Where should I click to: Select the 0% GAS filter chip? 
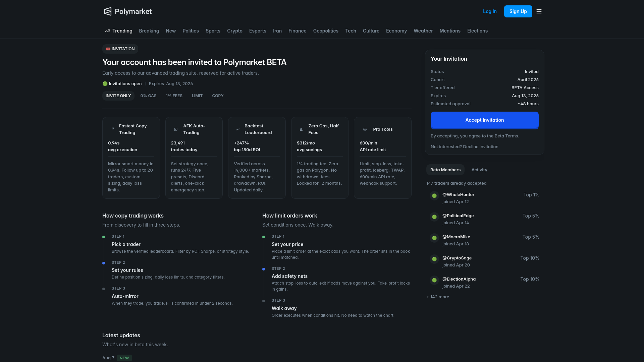click(148, 96)
